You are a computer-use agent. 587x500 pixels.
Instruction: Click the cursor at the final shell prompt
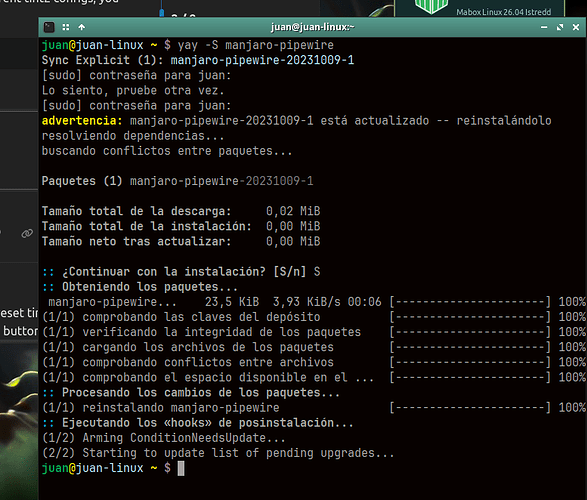pyautogui.click(x=181, y=468)
